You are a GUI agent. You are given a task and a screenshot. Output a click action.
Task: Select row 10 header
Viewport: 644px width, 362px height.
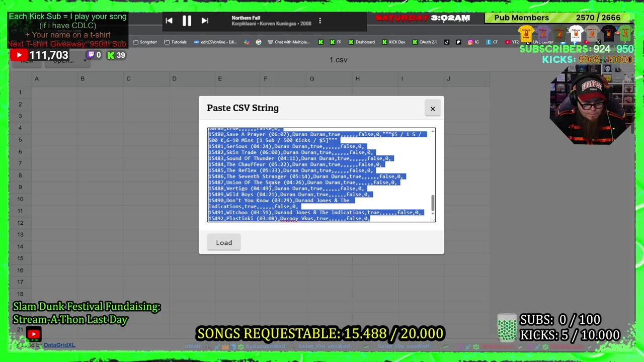[21, 199]
